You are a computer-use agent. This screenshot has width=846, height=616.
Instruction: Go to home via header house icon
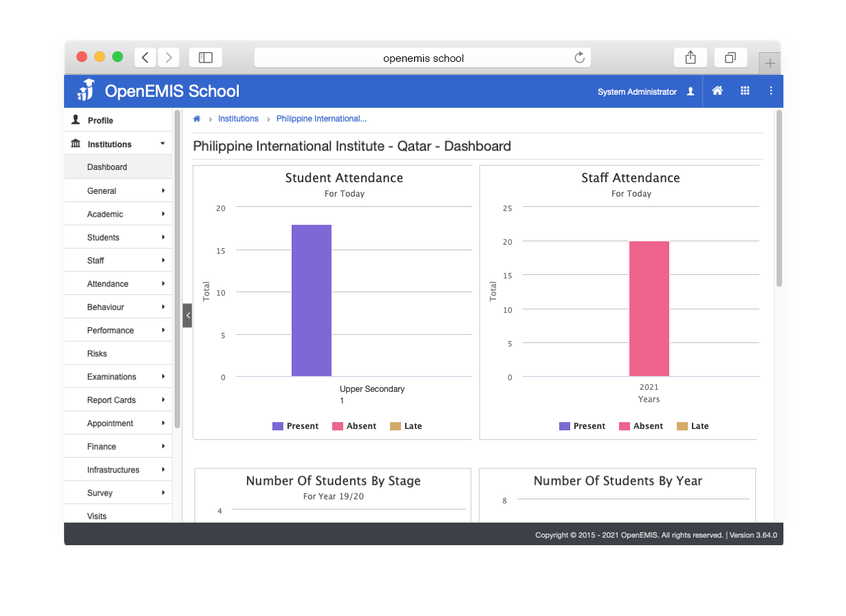717,91
